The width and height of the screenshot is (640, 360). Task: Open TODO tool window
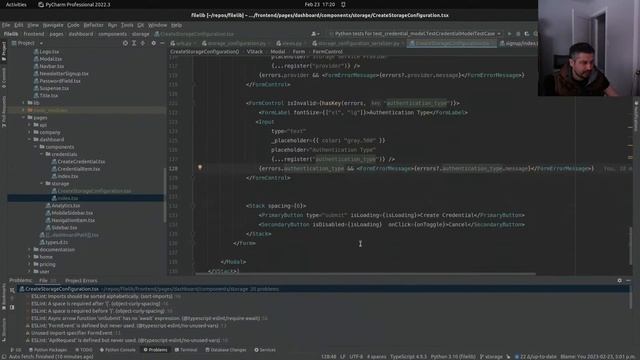click(84, 350)
